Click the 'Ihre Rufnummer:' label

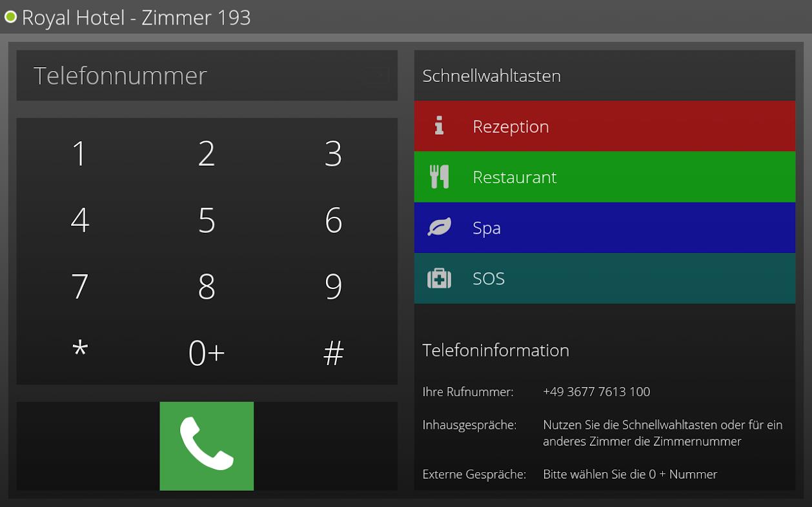click(468, 392)
